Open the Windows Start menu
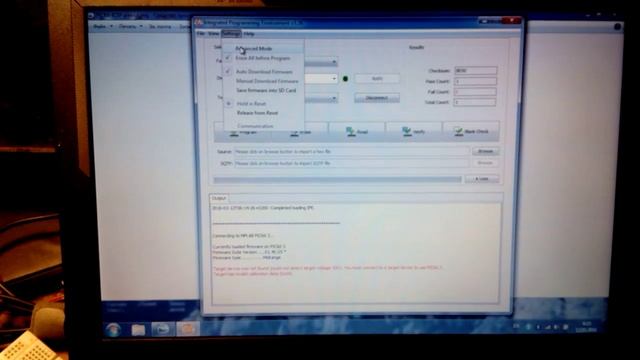The height and width of the screenshot is (360, 640). [113, 329]
